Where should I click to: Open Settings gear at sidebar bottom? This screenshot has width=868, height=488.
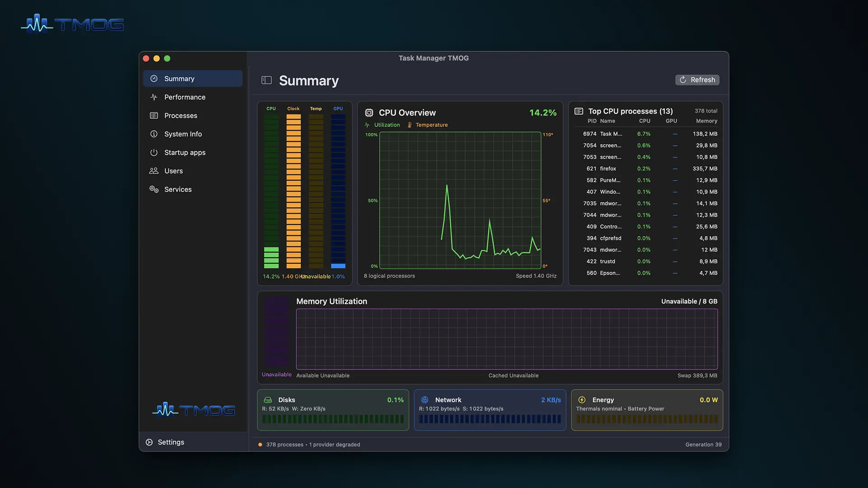(x=149, y=442)
